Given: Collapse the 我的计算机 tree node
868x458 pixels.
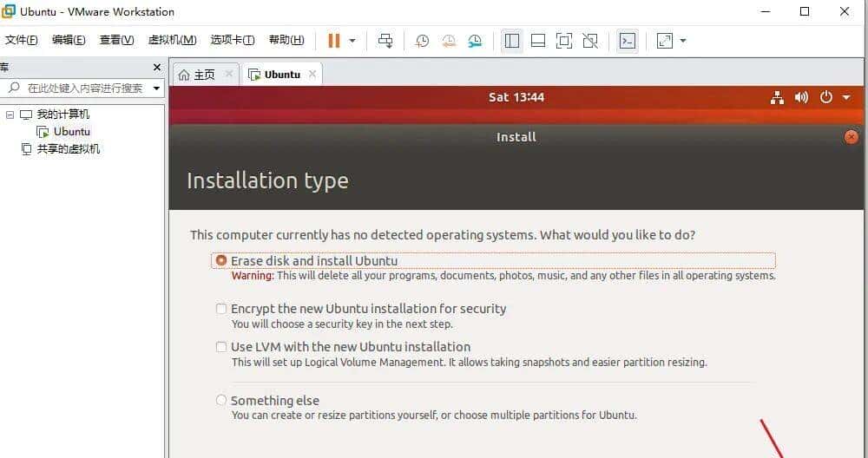Looking at the screenshot, I should click(x=10, y=114).
